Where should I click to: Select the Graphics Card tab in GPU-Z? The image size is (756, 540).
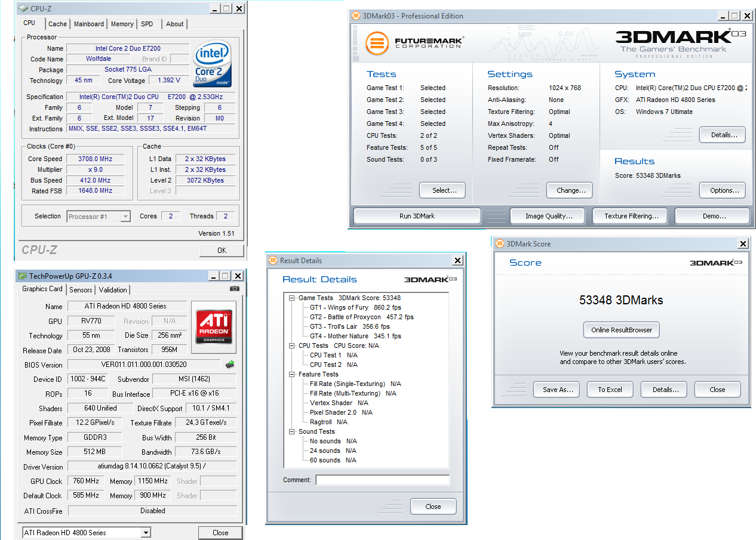click(x=42, y=289)
